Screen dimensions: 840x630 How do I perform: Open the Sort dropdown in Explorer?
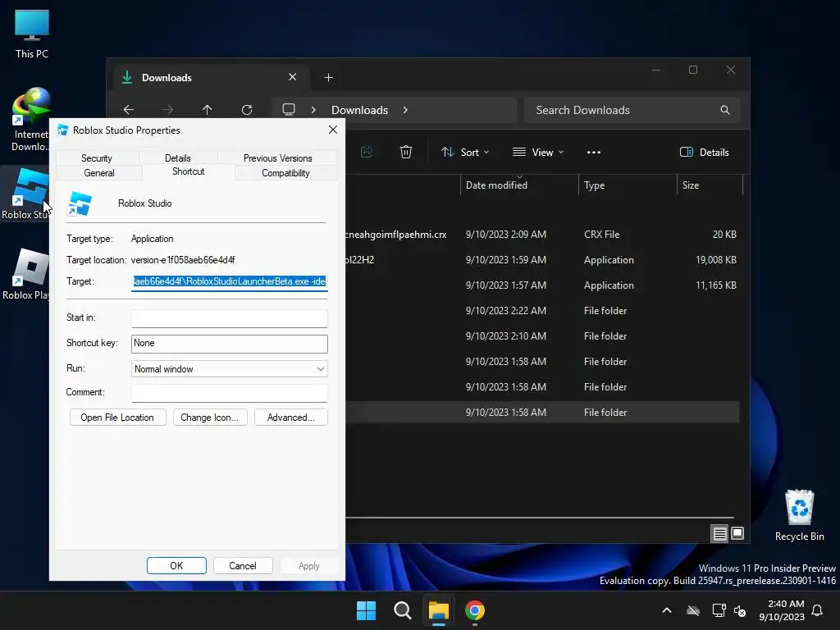point(465,152)
